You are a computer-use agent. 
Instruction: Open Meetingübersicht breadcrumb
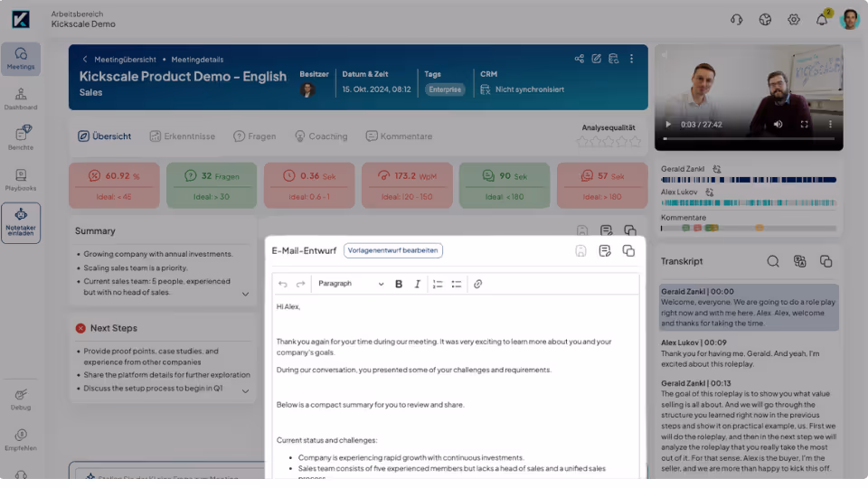pos(125,60)
